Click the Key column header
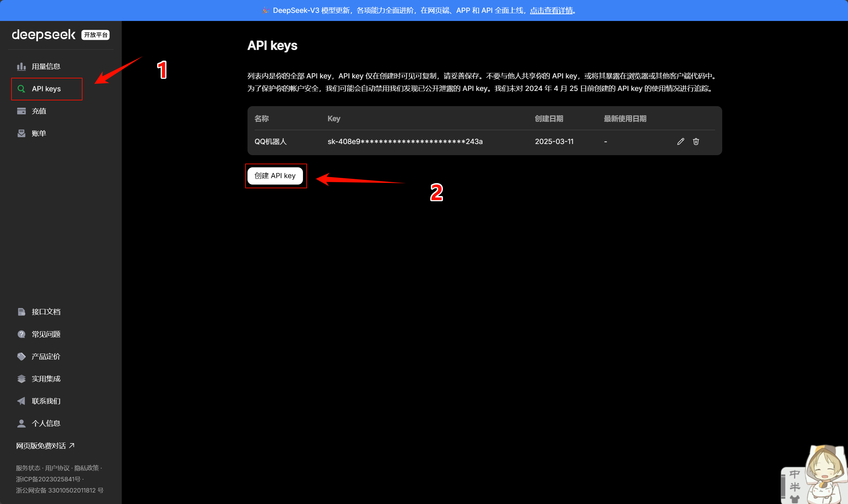This screenshot has width=848, height=504. [x=334, y=119]
